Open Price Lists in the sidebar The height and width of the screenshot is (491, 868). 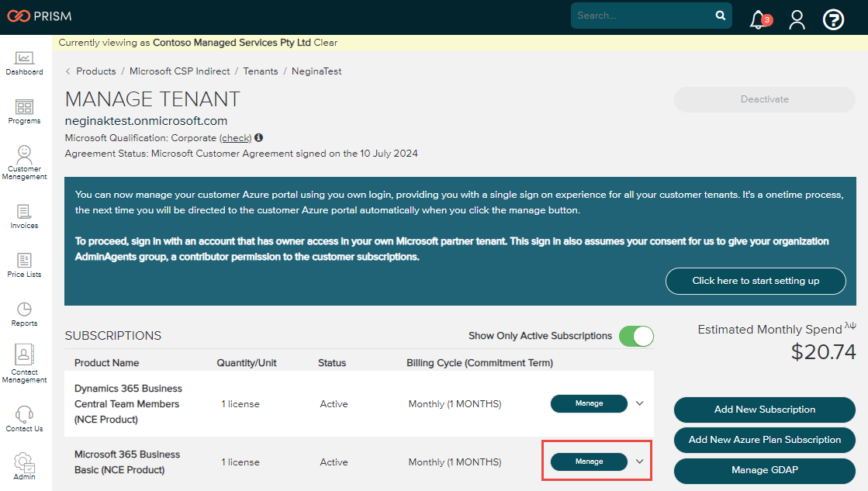[24, 265]
